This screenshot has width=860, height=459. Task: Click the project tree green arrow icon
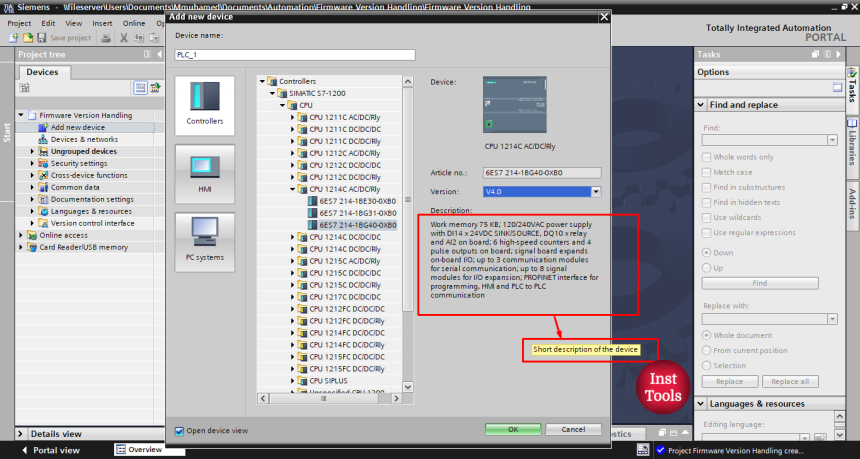tap(155, 88)
